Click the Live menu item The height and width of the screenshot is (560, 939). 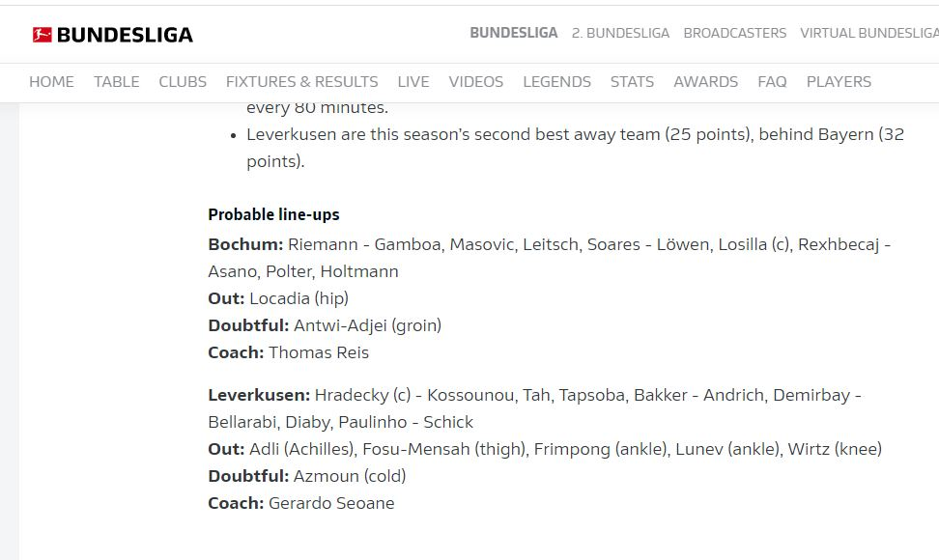pyautogui.click(x=413, y=82)
